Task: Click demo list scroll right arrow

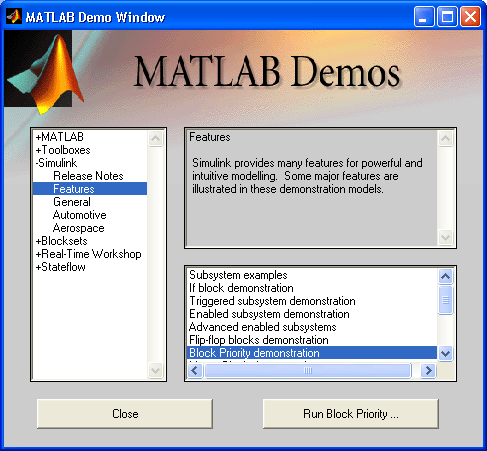Action: [x=428, y=370]
